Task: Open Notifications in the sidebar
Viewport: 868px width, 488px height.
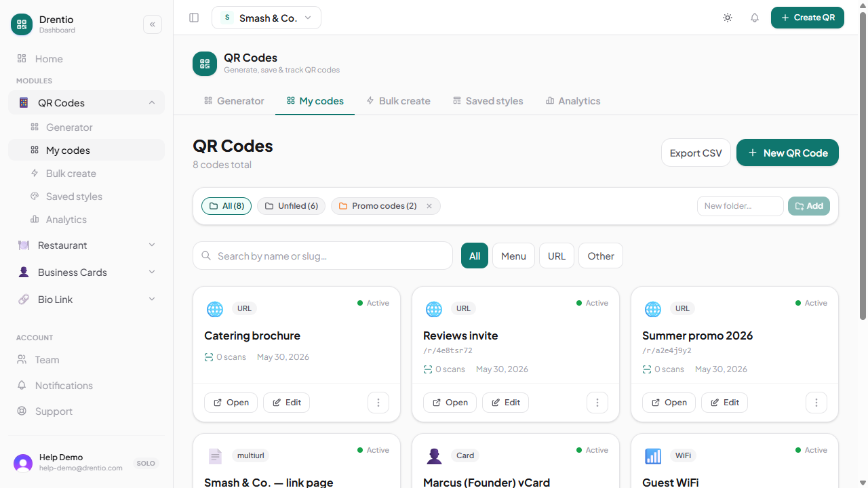Action: coord(86,386)
